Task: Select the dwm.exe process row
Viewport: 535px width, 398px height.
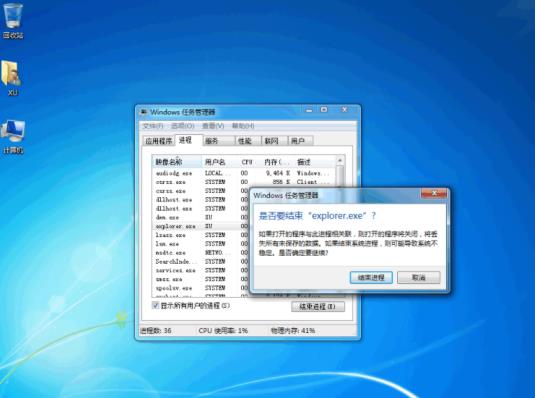Action: [x=201, y=217]
